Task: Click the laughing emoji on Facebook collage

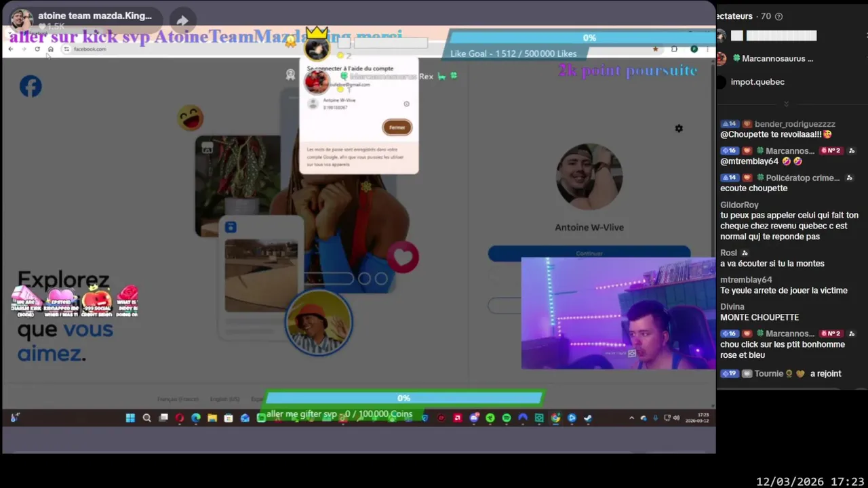Action: tap(190, 118)
